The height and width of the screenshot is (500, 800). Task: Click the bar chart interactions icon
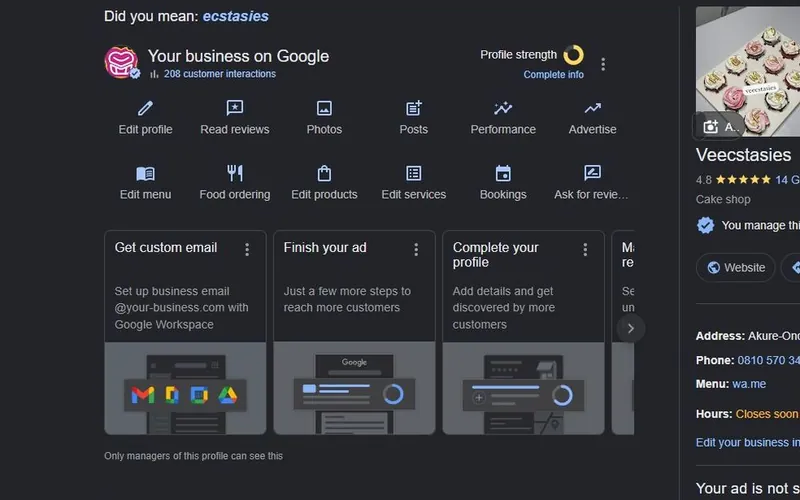pyautogui.click(x=154, y=74)
